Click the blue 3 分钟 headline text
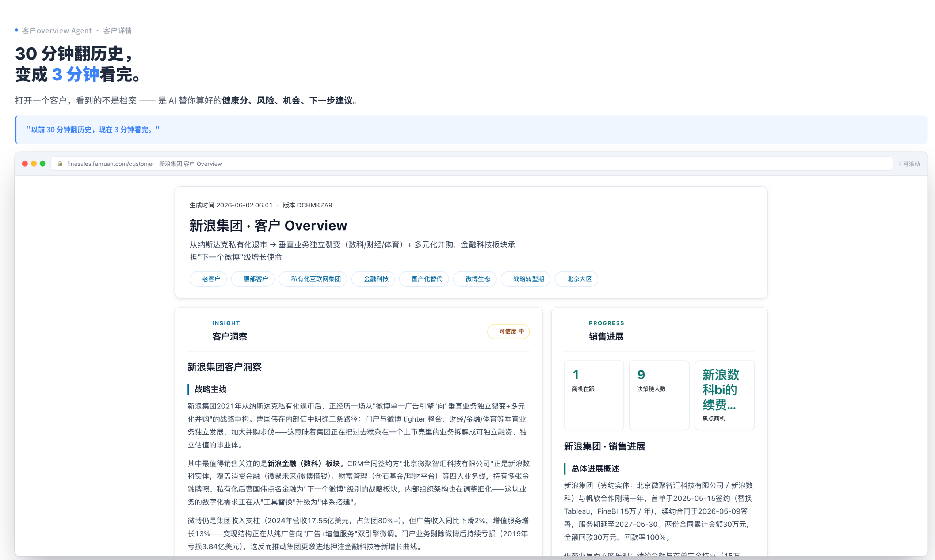 click(x=76, y=75)
